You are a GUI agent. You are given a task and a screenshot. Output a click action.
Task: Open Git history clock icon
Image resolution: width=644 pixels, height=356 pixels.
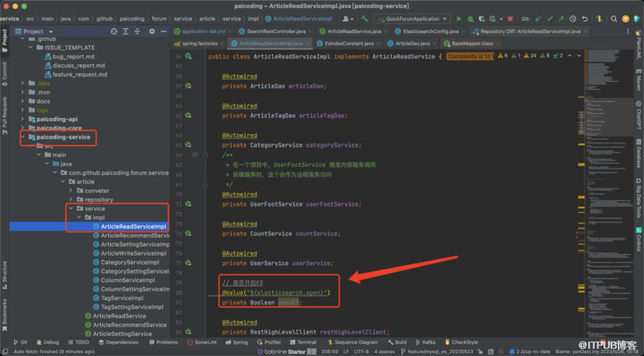click(x=573, y=19)
